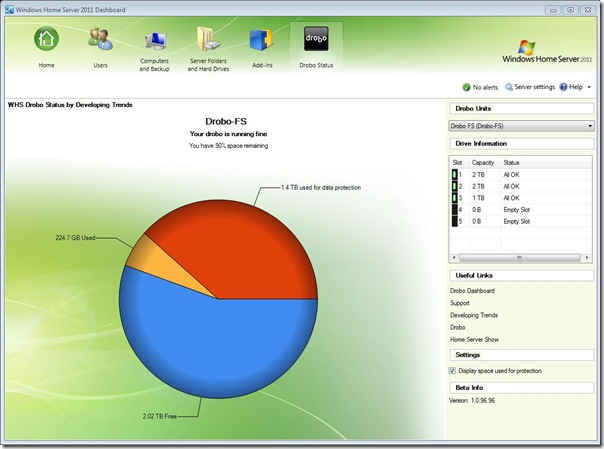Click the No alerts status icon

[x=467, y=87]
